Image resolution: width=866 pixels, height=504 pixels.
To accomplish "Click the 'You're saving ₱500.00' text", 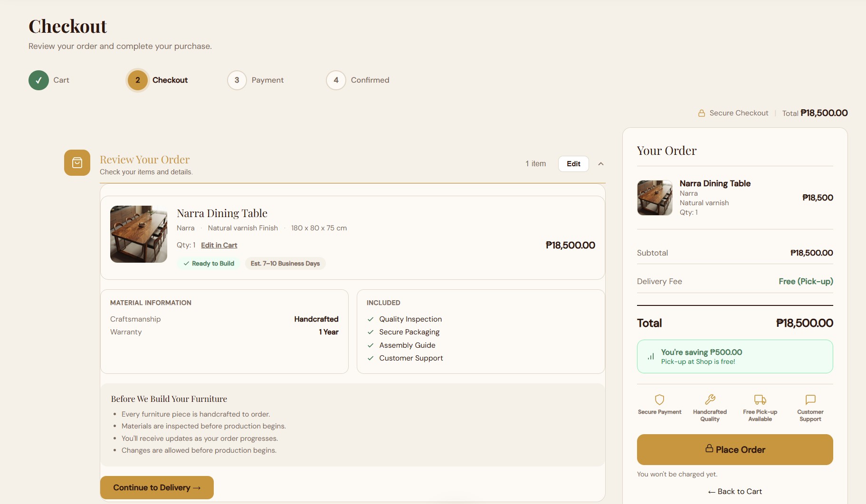I will 701,352.
